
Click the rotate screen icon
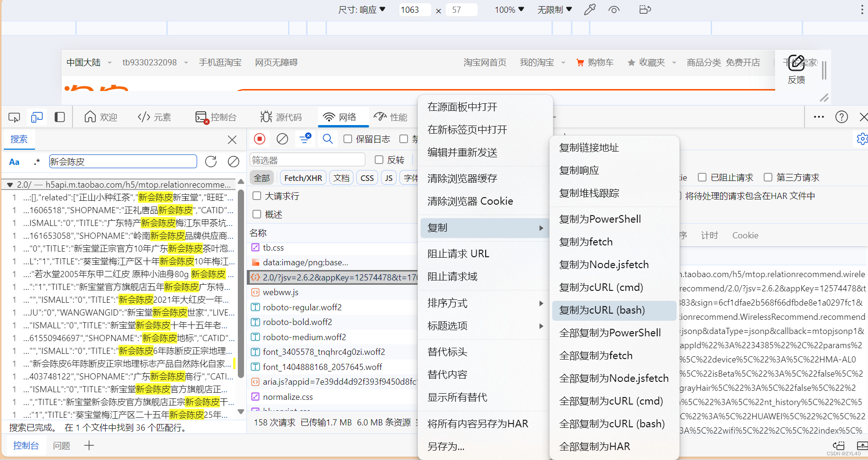pos(645,9)
